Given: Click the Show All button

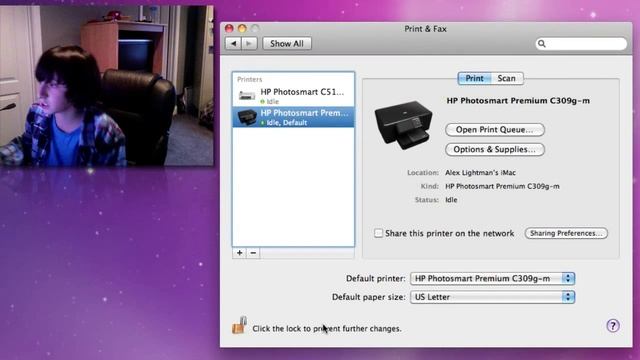Looking at the screenshot, I should [287, 43].
